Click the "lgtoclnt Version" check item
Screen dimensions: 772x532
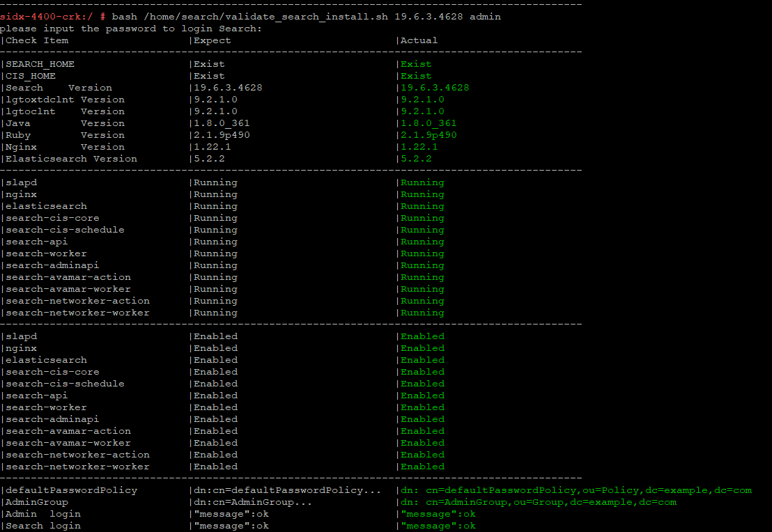pyautogui.click(x=65, y=111)
